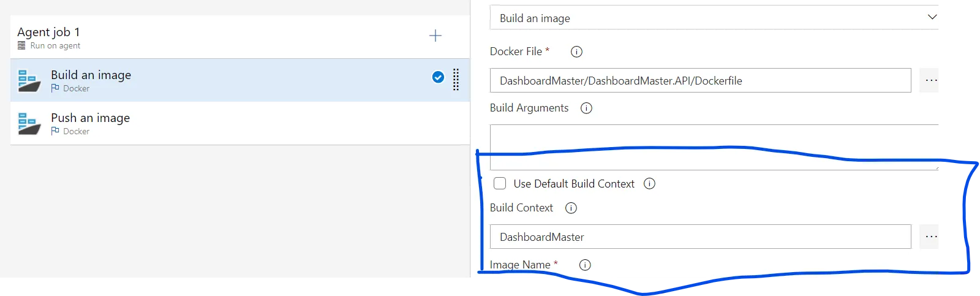
Task: Open the Build Arguments info tooltip
Action: pos(586,108)
